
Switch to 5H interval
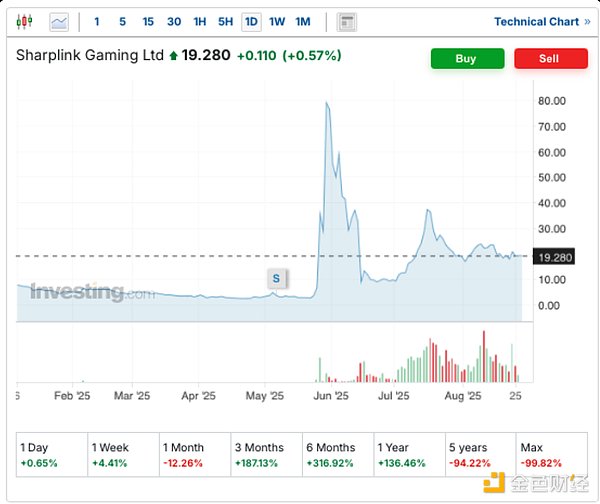click(x=226, y=21)
